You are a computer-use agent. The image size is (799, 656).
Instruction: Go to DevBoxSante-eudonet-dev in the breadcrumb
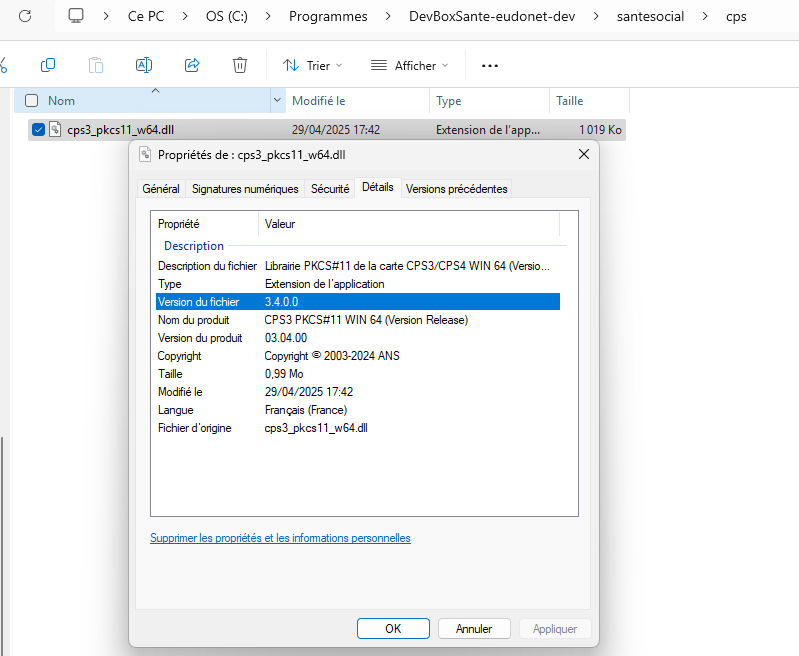click(492, 16)
